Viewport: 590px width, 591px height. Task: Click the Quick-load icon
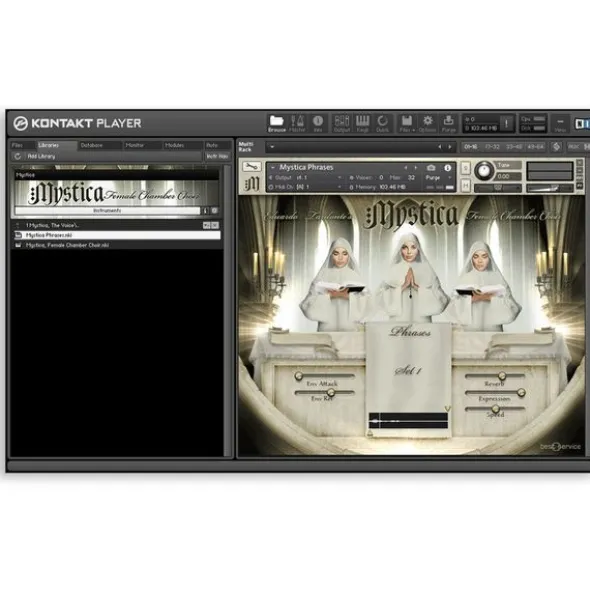click(382, 123)
